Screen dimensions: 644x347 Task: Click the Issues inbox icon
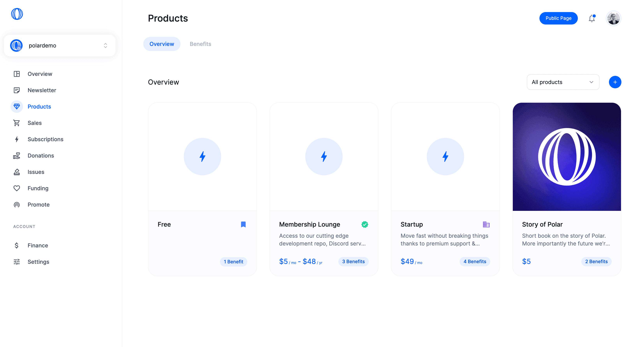click(x=17, y=172)
